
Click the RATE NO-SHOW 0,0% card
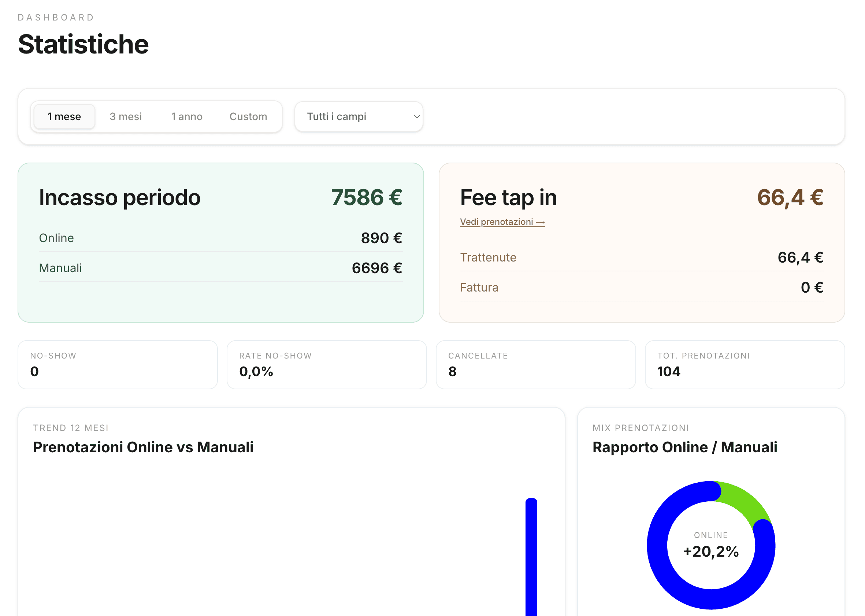coord(327,364)
